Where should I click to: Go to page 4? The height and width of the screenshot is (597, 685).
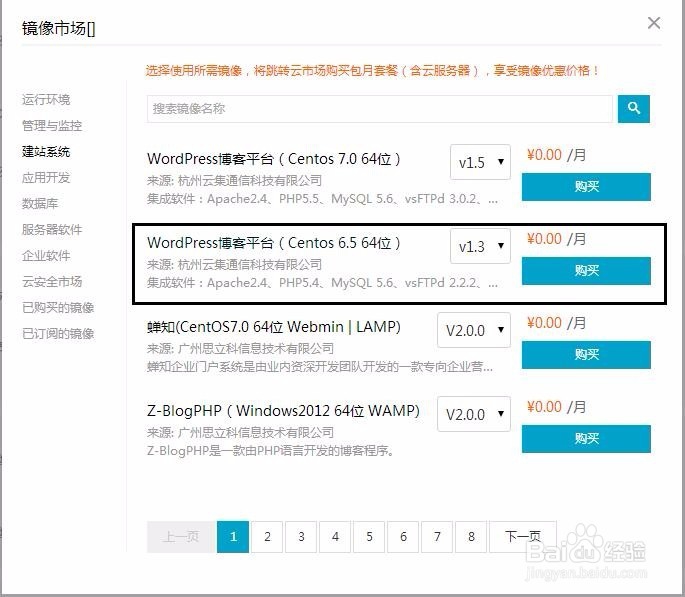pos(335,537)
